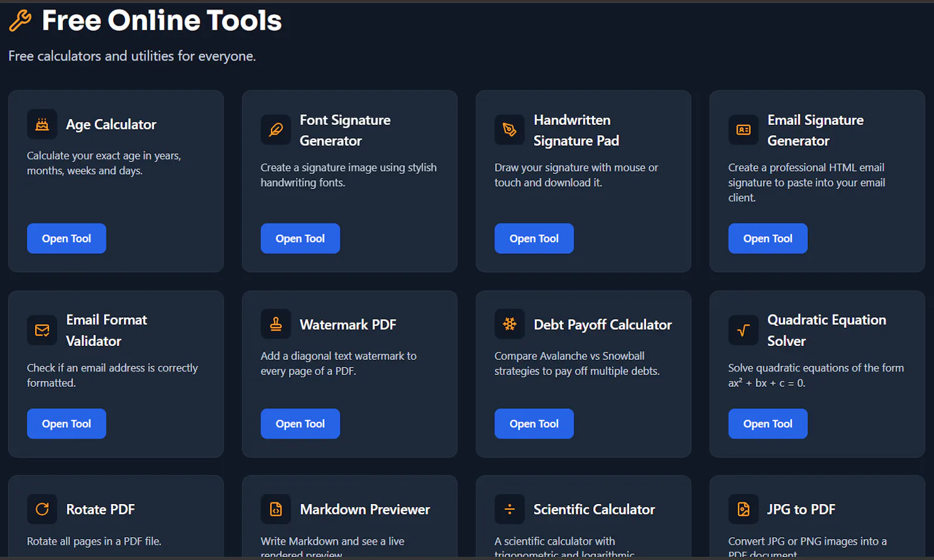Click the Scientific Calculator title
The width and height of the screenshot is (934, 560).
(x=594, y=509)
